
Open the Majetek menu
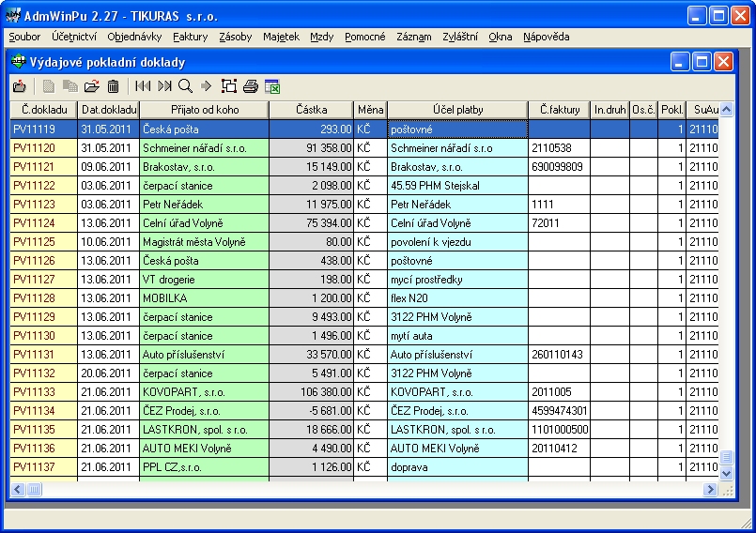coord(281,37)
